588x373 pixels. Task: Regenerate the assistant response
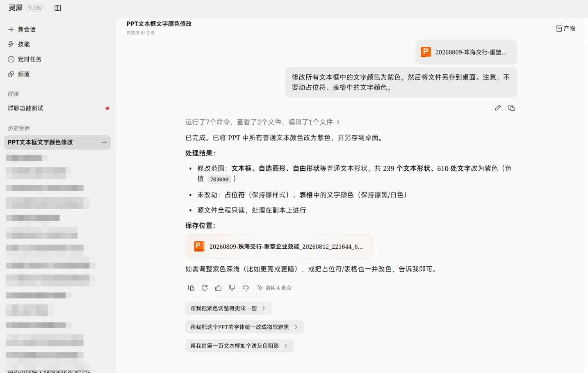(x=205, y=288)
